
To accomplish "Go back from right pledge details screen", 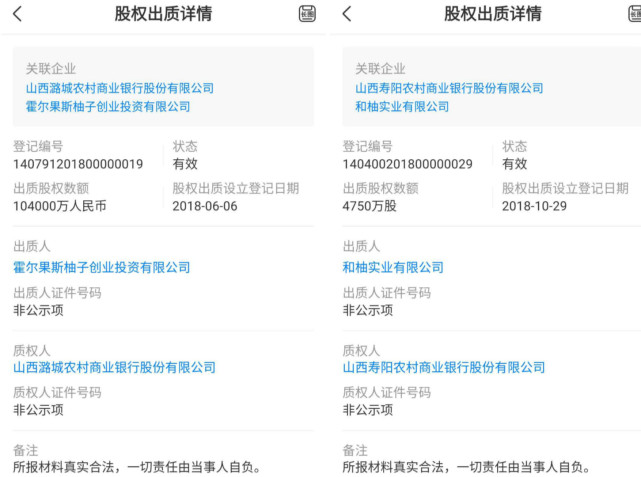I will [347, 14].
